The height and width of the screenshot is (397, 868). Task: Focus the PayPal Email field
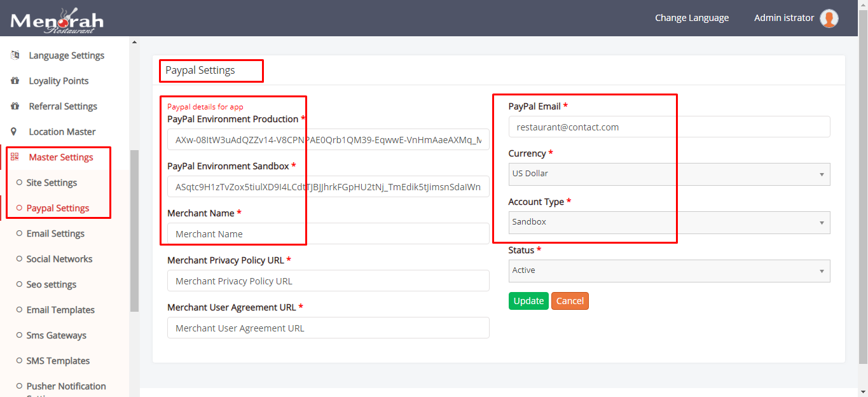click(669, 127)
